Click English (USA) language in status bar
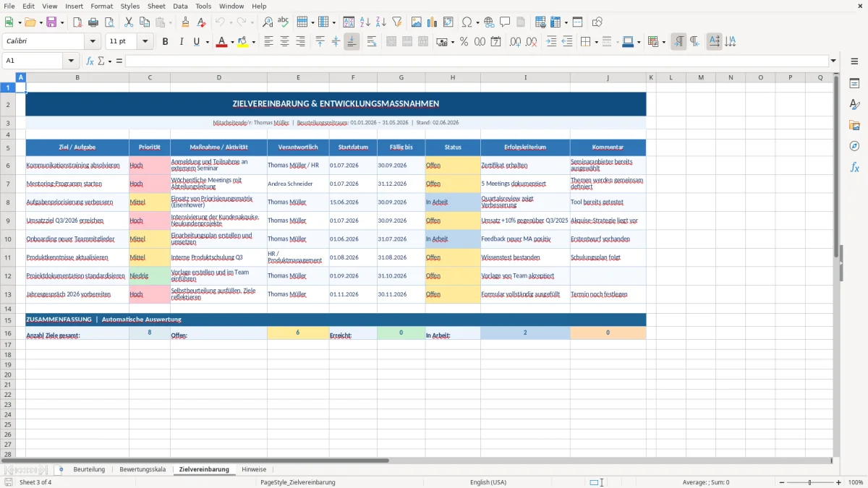 (488, 482)
